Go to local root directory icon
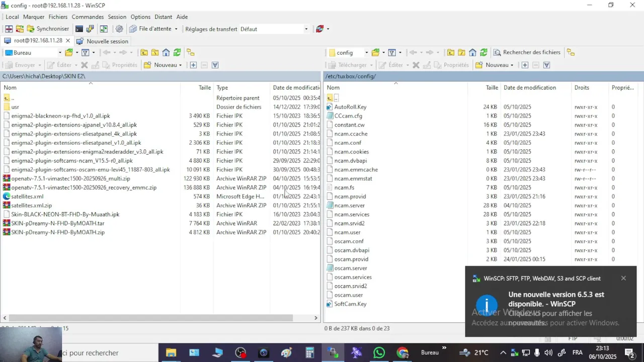Viewport: 644px width, 362px height. point(155,52)
